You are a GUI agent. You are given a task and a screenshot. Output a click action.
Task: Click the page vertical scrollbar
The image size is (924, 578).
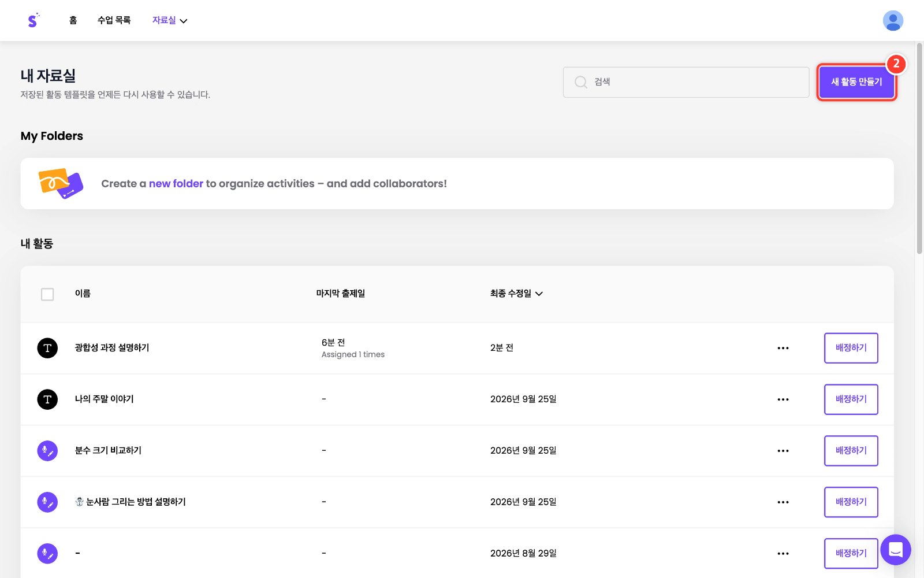[919, 148]
